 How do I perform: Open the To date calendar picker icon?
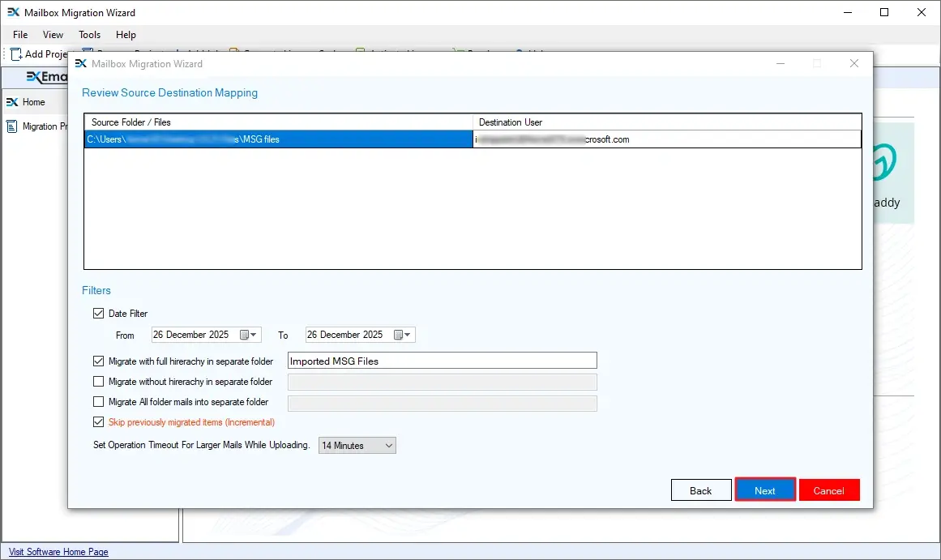pos(398,334)
